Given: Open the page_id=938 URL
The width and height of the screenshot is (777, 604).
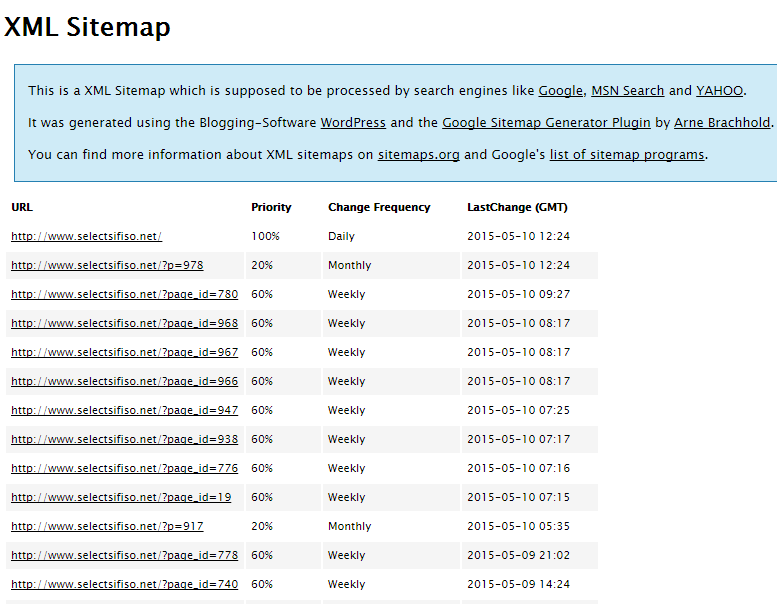Looking at the screenshot, I should (124, 440).
